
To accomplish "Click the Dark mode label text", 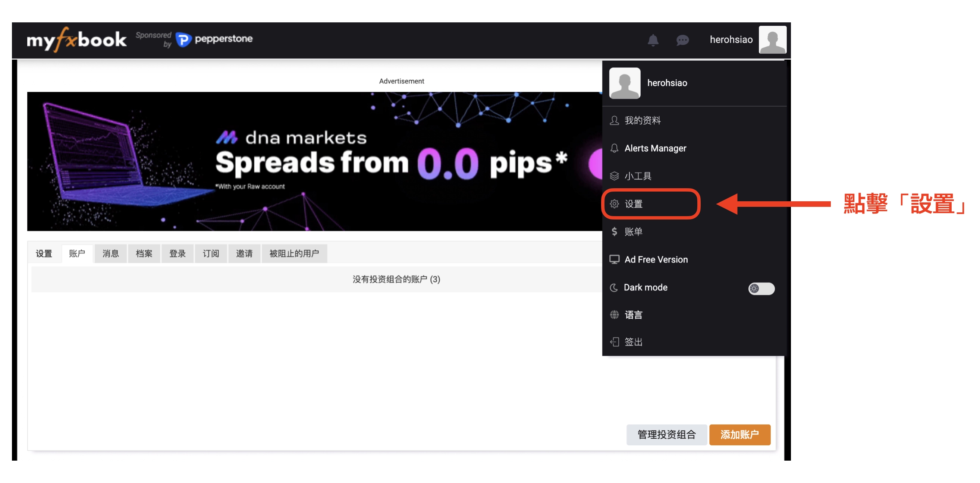I will (645, 287).
